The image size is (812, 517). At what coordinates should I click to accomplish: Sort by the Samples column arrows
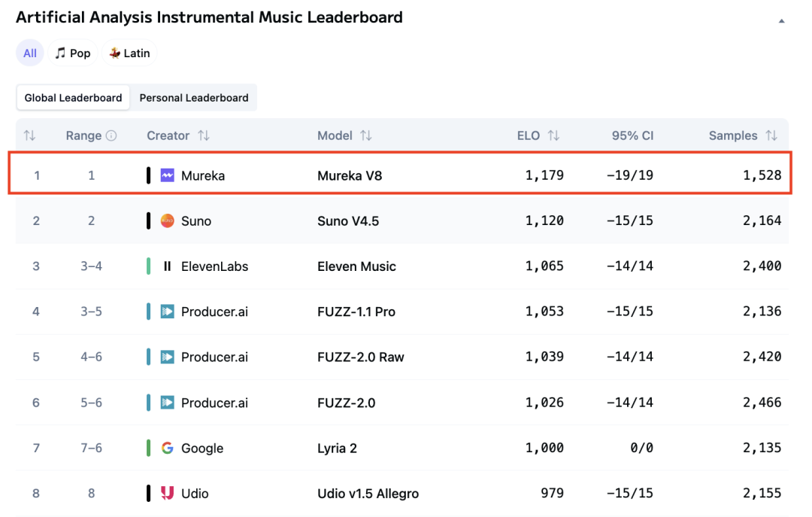(771, 135)
